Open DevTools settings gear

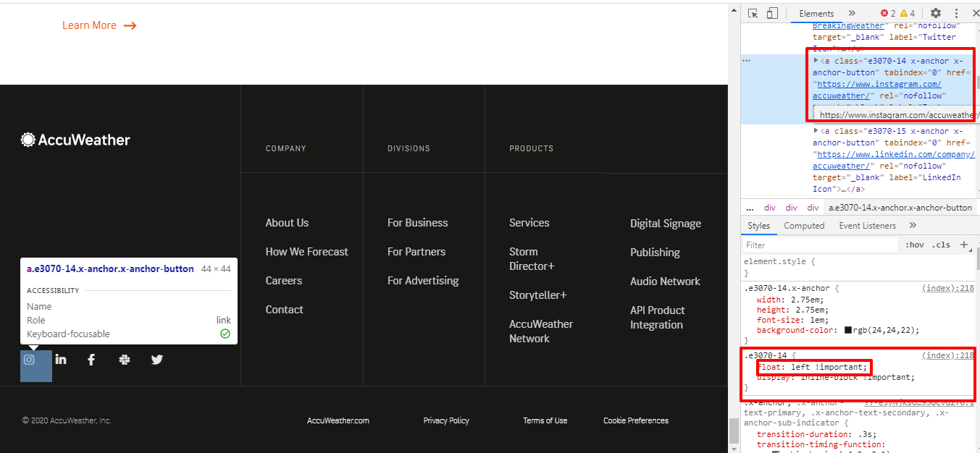tap(935, 13)
